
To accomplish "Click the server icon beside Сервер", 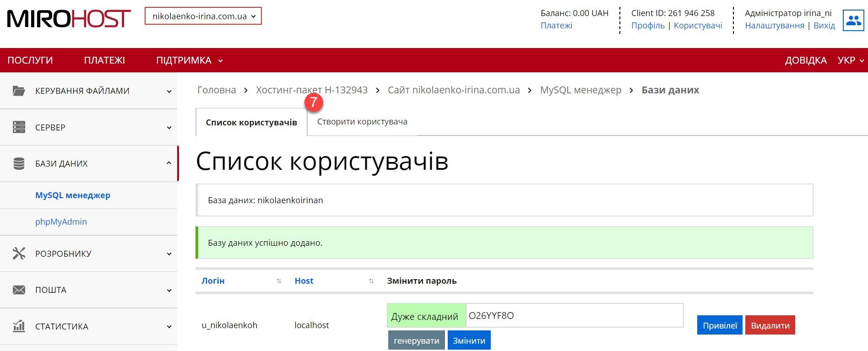I will coord(19,127).
